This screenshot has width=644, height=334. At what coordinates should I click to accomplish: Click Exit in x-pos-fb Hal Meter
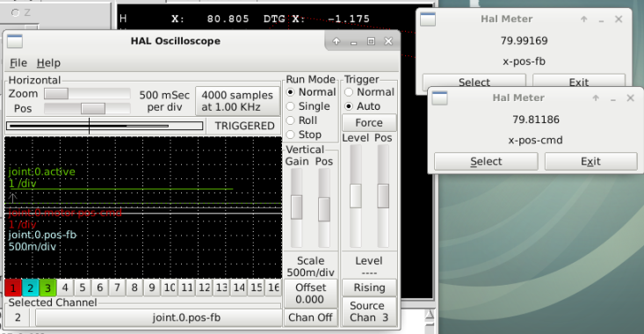[x=579, y=82]
